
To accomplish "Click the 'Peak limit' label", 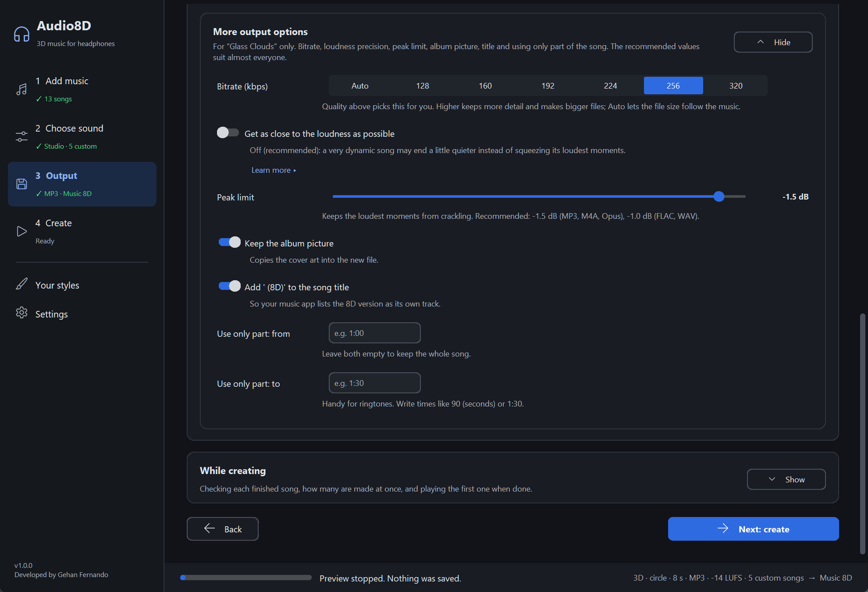I will click(235, 197).
